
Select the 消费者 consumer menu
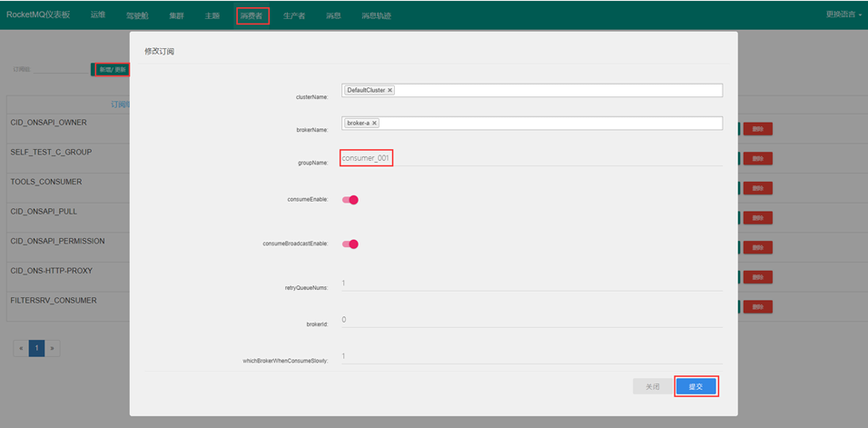pyautogui.click(x=252, y=16)
